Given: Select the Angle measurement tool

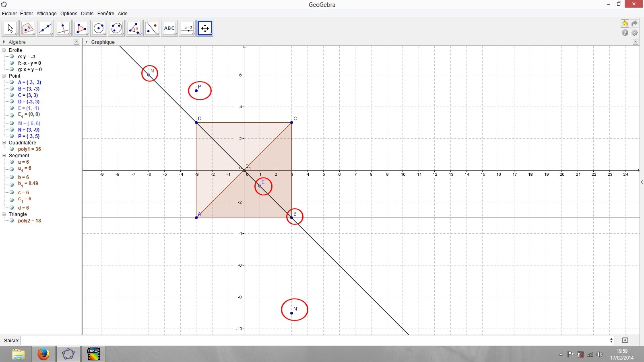Looking at the screenshot, I should click(x=134, y=28).
